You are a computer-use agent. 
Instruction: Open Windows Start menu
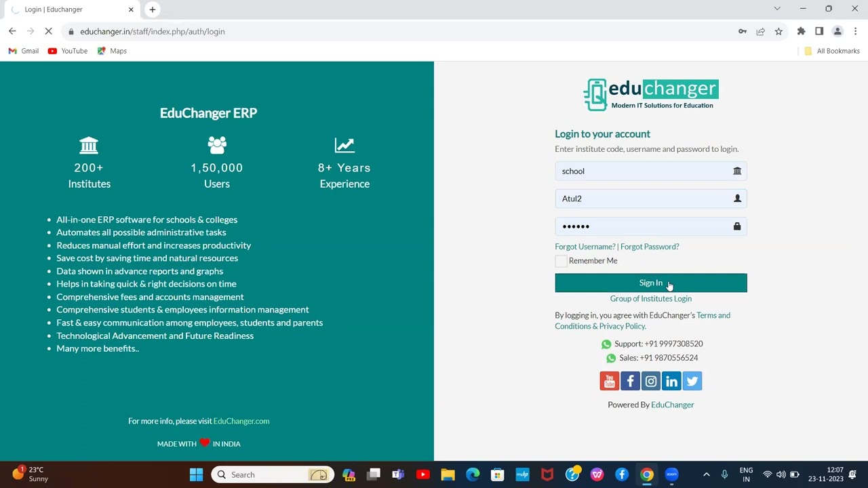[x=196, y=474]
